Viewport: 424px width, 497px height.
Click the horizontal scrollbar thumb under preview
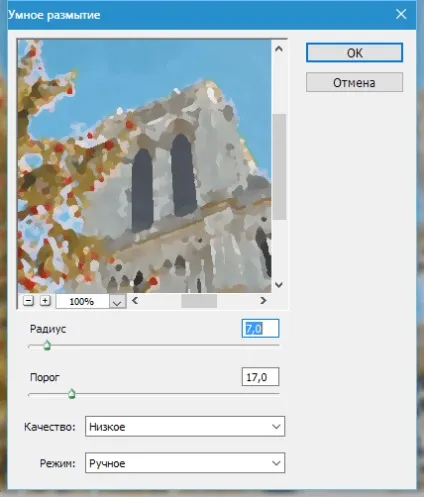click(x=199, y=301)
